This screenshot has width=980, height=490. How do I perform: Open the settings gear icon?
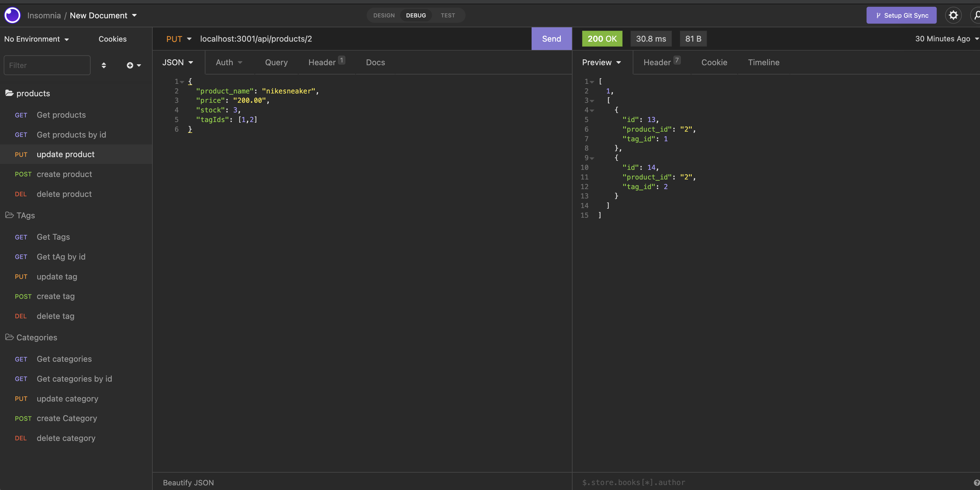(953, 15)
